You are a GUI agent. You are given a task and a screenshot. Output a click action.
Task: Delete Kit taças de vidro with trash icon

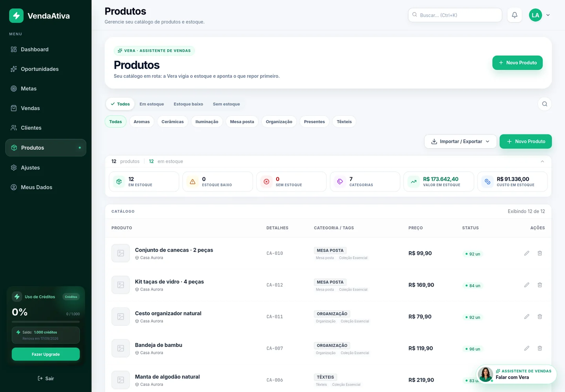click(x=539, y=285)
